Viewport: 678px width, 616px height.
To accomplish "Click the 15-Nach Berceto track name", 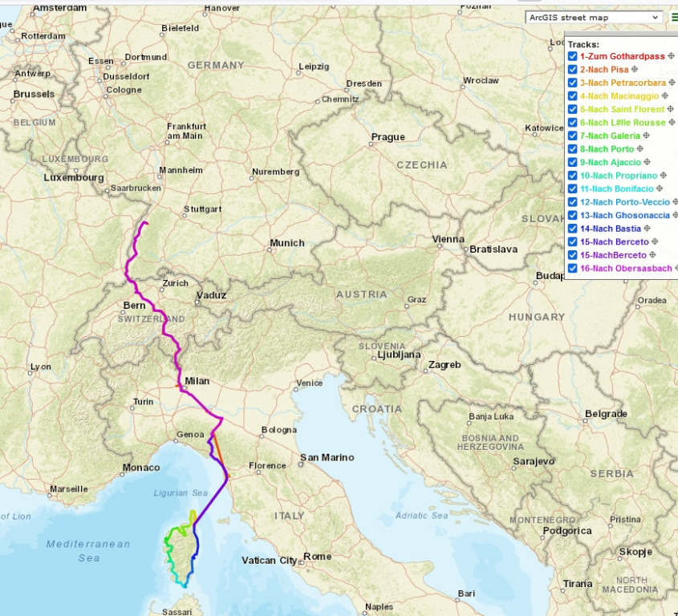I will (x=614, y=241).
